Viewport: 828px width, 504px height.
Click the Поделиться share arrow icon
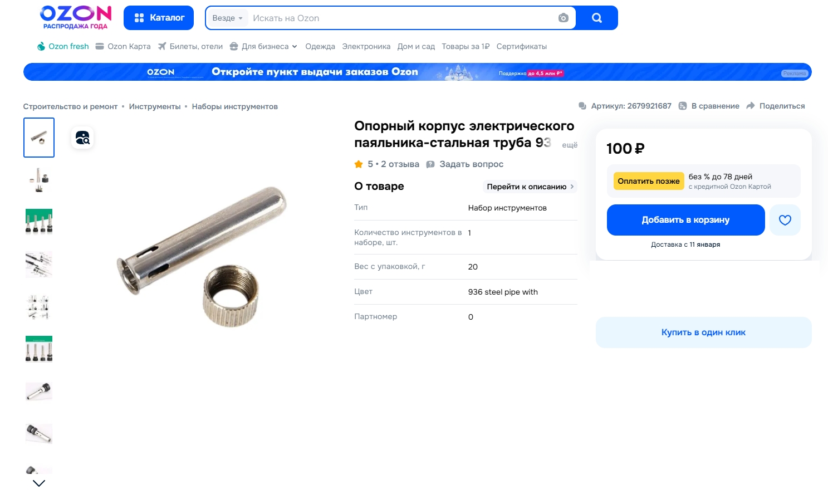751,106
